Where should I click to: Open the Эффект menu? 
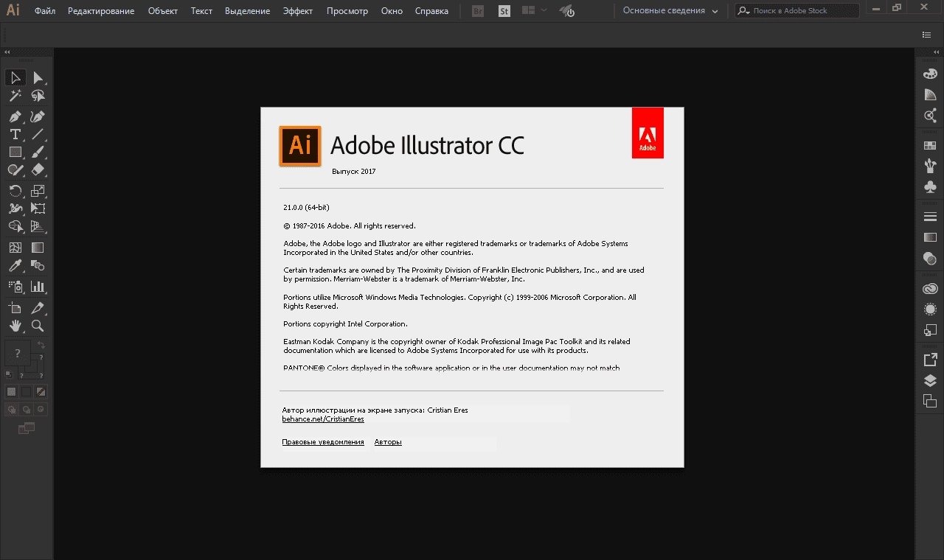(x=298, y=11)
